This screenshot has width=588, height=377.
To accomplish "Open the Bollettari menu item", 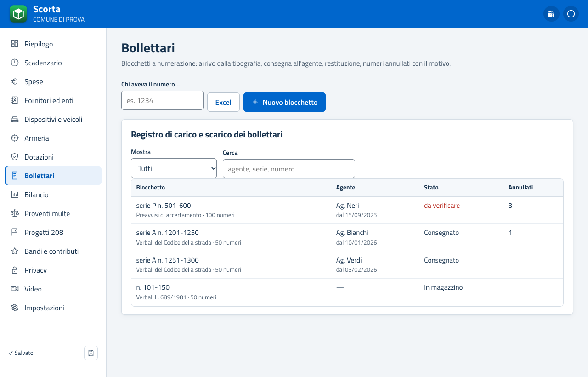I will pyautogui.click(x=53, y=176).
